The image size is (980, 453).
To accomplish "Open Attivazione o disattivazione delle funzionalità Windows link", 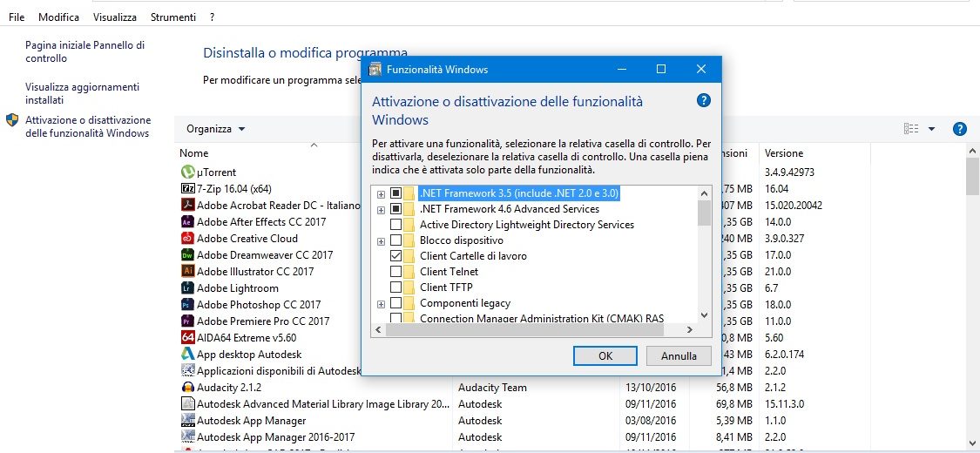I will [x=88, y=126].
